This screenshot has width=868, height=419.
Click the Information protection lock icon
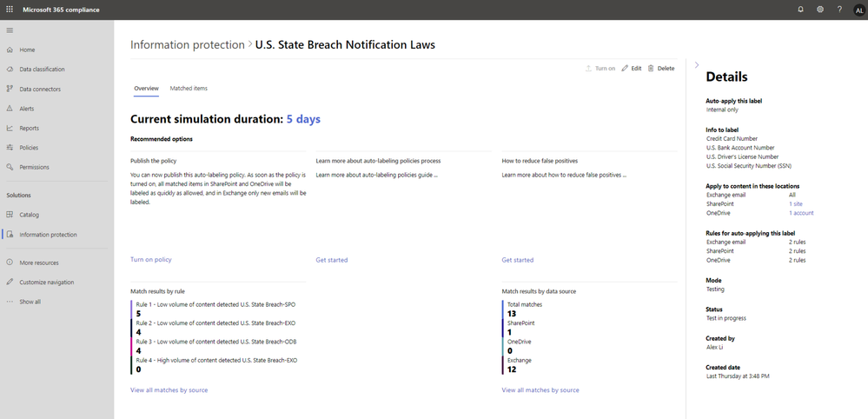point(10,234)
